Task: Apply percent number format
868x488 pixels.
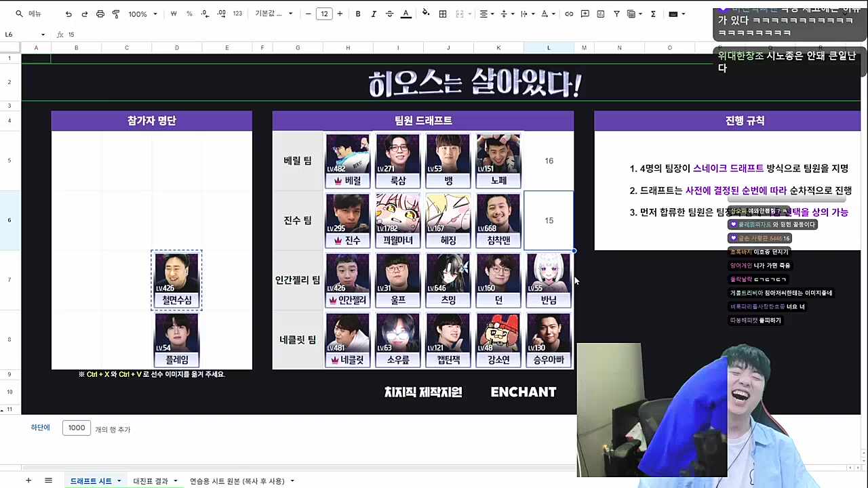Action: (x=189, y=14)
